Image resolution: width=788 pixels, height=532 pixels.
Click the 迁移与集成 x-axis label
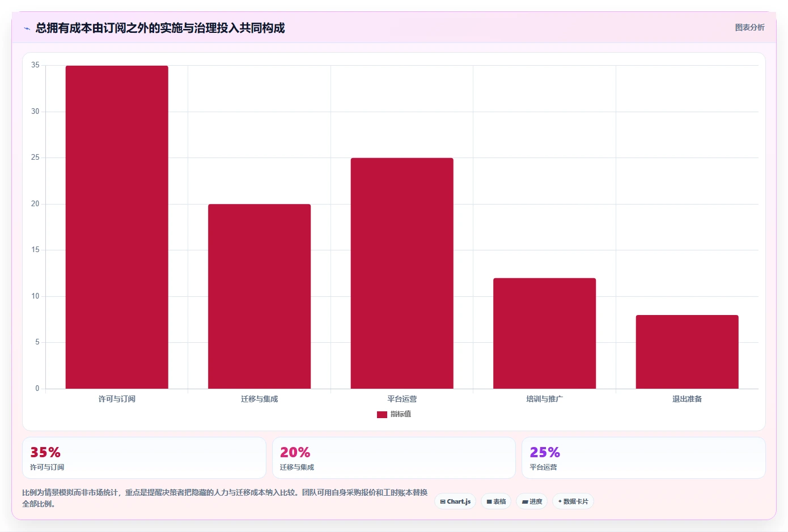click(259, 399)
